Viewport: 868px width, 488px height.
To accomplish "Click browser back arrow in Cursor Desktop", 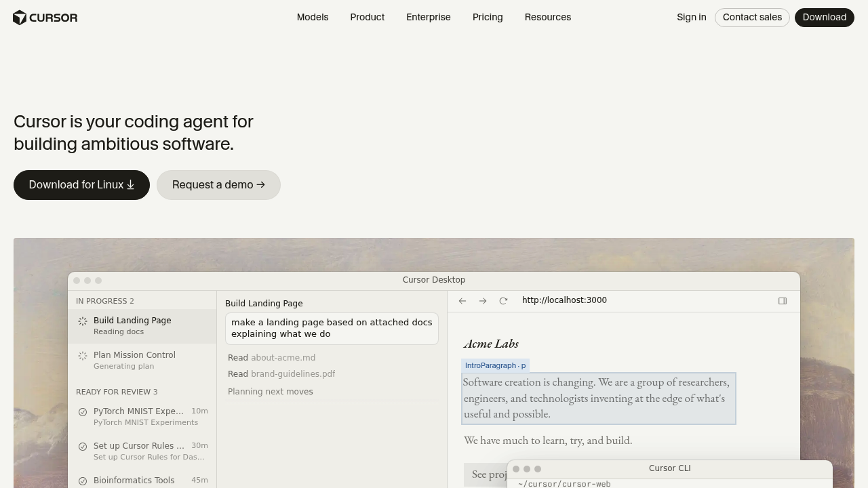I will tap(462, 301).
